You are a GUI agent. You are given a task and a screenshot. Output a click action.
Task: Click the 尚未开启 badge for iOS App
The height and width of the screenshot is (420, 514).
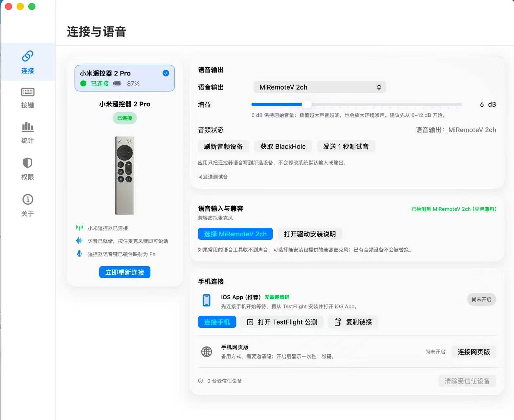point(481,299)
